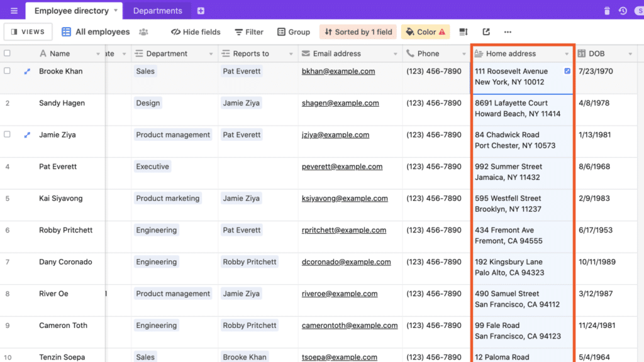Click the Design tag for Sandy Hagen
Screen dimensions: 644x362
click(148, 103)
